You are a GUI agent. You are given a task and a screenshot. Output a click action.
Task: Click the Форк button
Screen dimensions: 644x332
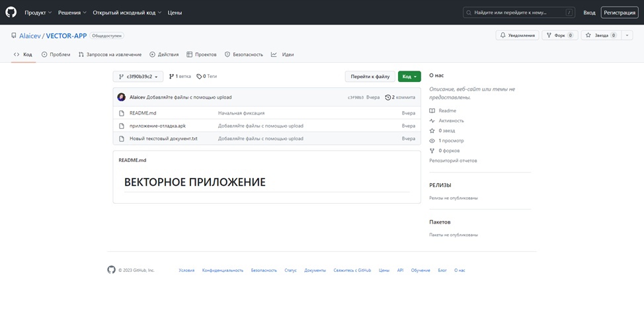[560, 35]
